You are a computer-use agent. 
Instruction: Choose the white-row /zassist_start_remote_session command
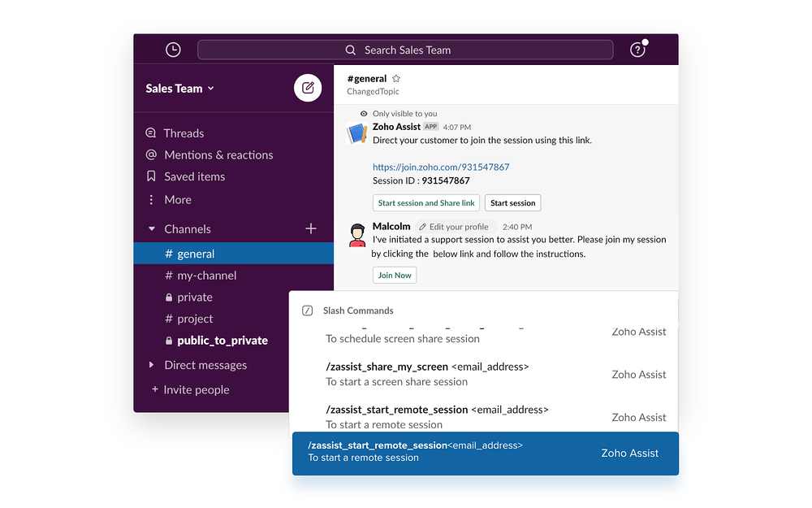point(484,417)
